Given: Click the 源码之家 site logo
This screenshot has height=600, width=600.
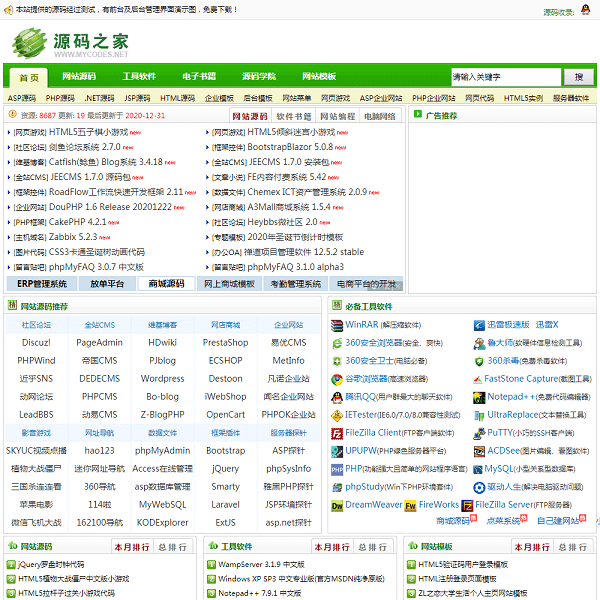Looking at the screenshot, I should (70, 43).
